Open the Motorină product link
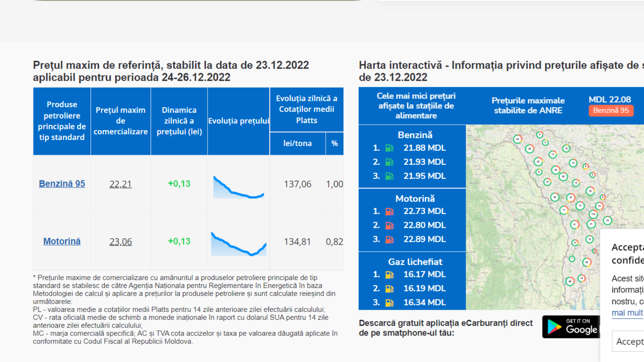The image size is (644, 362). [62, 241]
